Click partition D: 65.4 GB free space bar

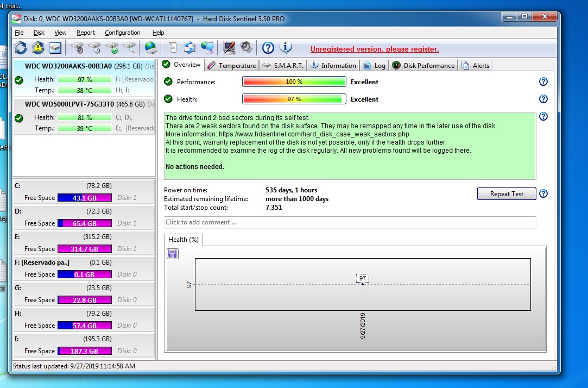pyautogui.click(x=85, y=223)
